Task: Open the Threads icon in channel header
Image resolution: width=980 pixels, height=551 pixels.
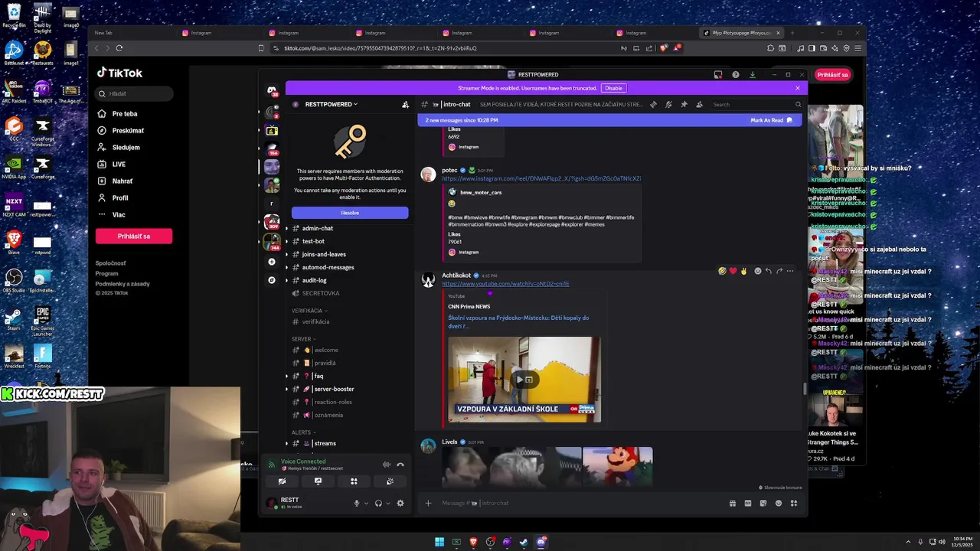Action: click(653, 104)
